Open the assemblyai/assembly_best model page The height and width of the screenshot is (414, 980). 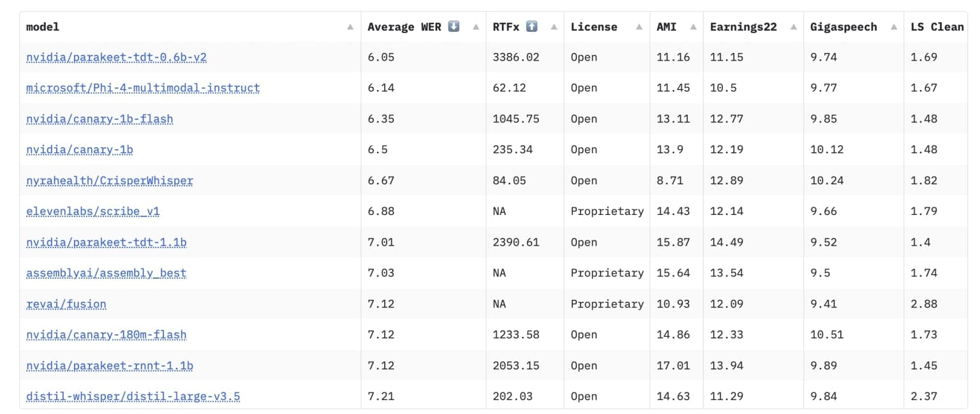(107, 273)
